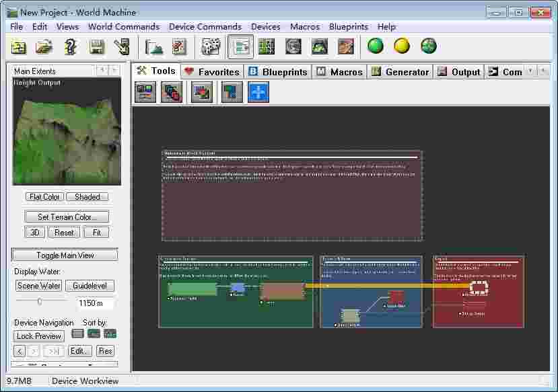The width and height of the screenshot is (558, 392).
Task: Click the left arrow on Main Extents header
Action: [102, 70]
